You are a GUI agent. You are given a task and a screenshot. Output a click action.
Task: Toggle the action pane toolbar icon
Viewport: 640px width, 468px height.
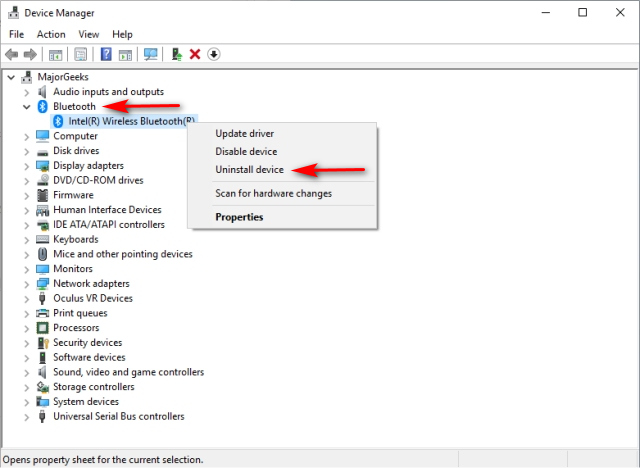[125, 54]
